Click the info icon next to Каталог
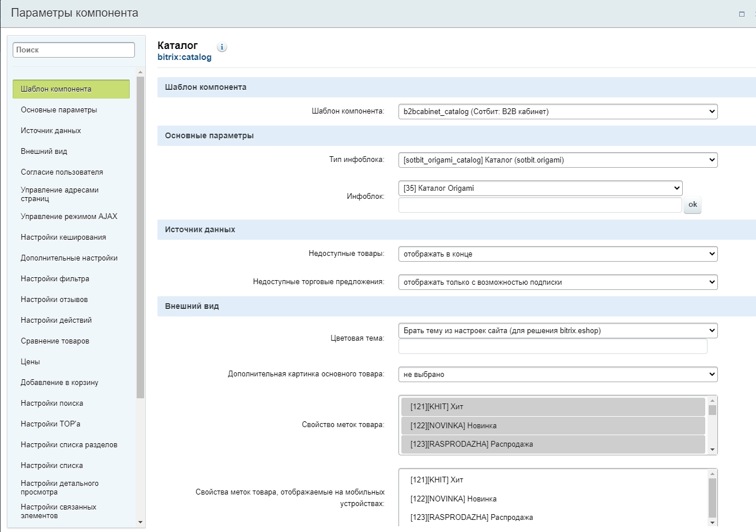This screenshot has height=532, width=756. (222, 47)
